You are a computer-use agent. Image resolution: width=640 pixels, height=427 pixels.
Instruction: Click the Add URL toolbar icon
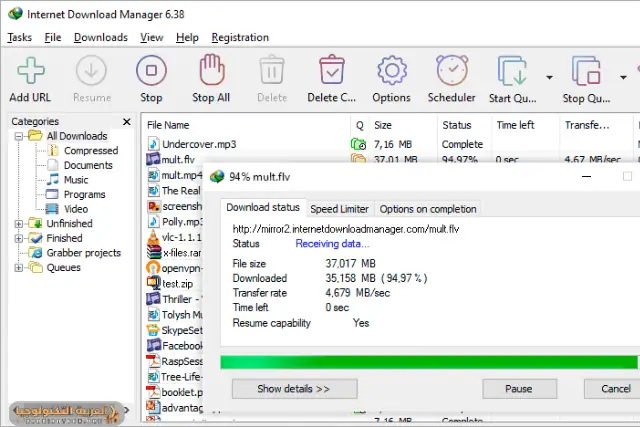[31, 71]
